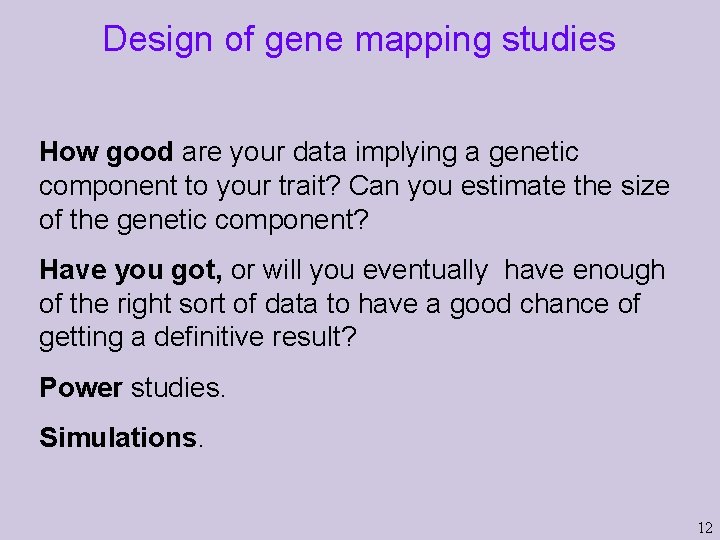Click the word "studies" after Power
This screenshot has width=720, height=540.
coord(177,387)
